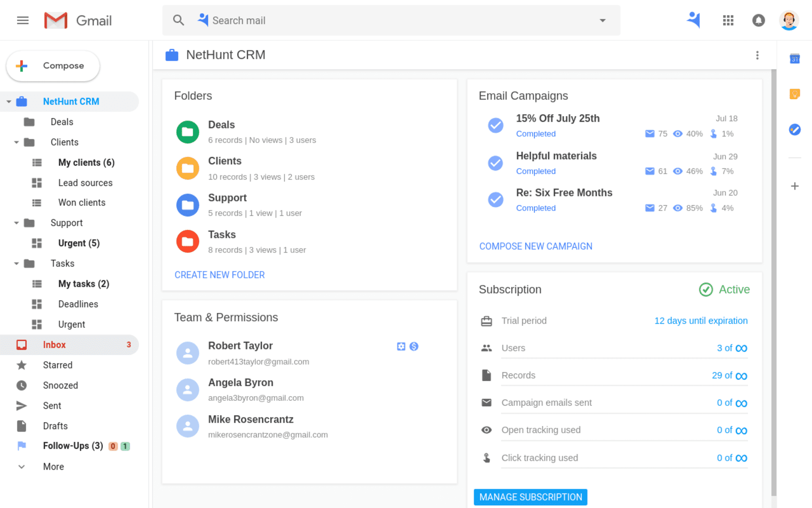Open Deadlines view
This screenshot has width=812, height=508.
78,304
